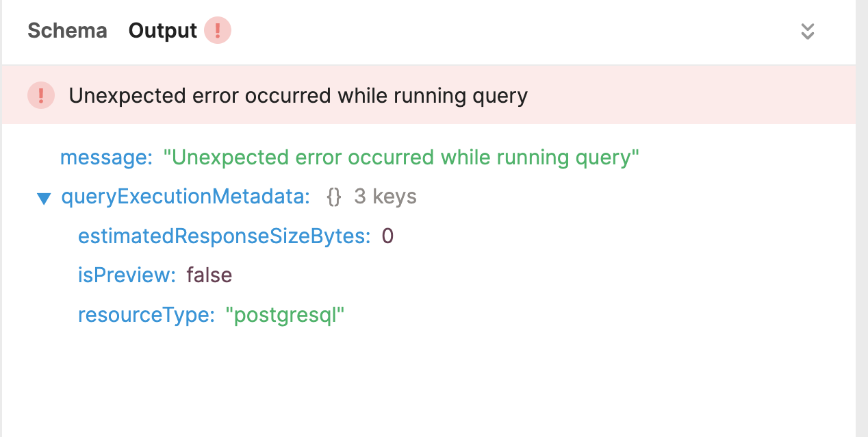
Task: Click the error badge beside Output
Action: tap(218, 31)
